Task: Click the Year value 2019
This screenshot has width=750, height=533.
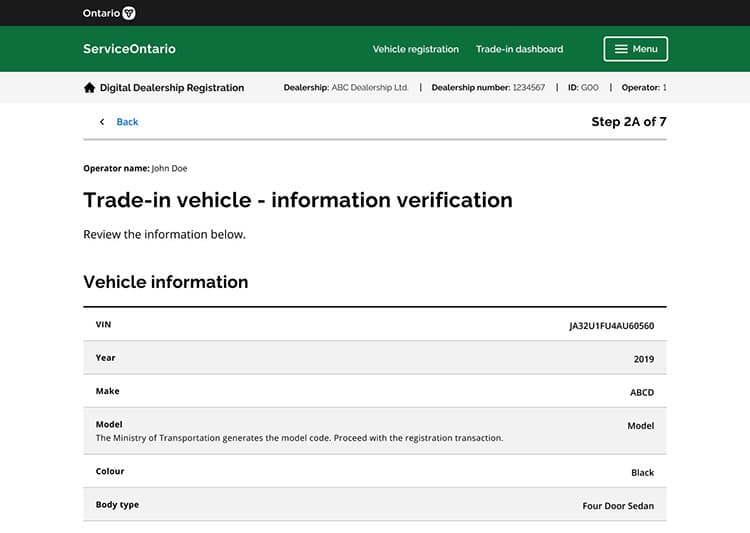Action: [x=643, y=359]
